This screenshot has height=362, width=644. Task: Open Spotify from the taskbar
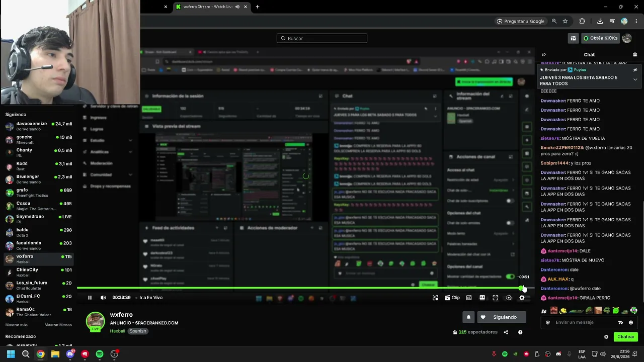point(100,354)
